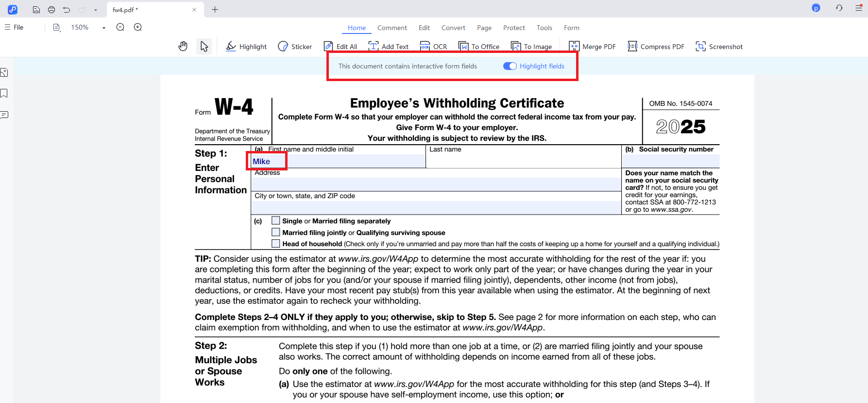
Task: Click the Address input field
Action: click(x=436, y=184)
